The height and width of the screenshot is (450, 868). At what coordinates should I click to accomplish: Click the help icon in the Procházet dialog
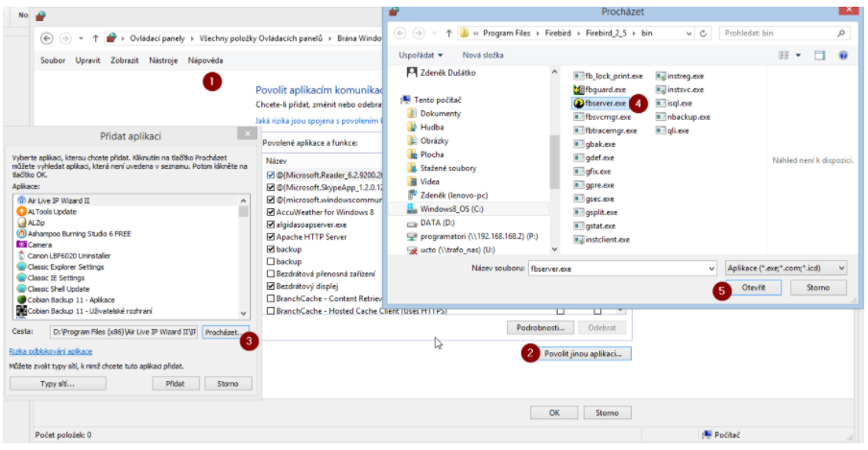pyautogui.click(x=842, y=56)
